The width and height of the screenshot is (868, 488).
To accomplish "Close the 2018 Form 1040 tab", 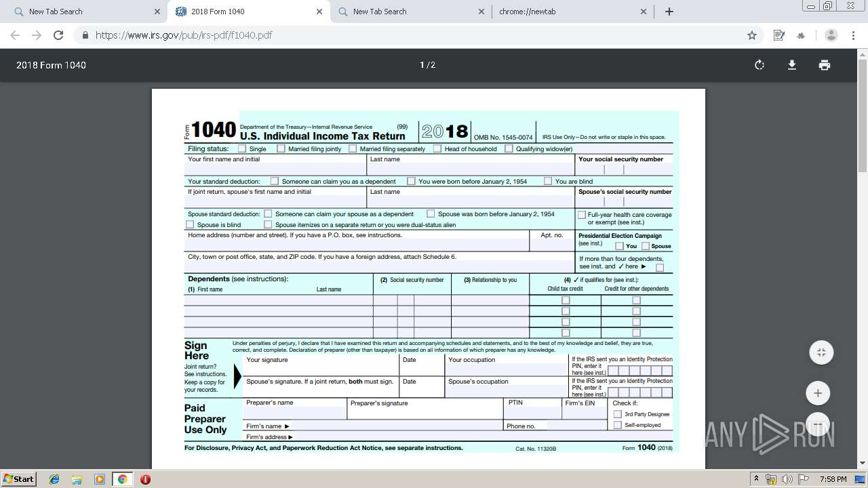I will tap(319, 12).
